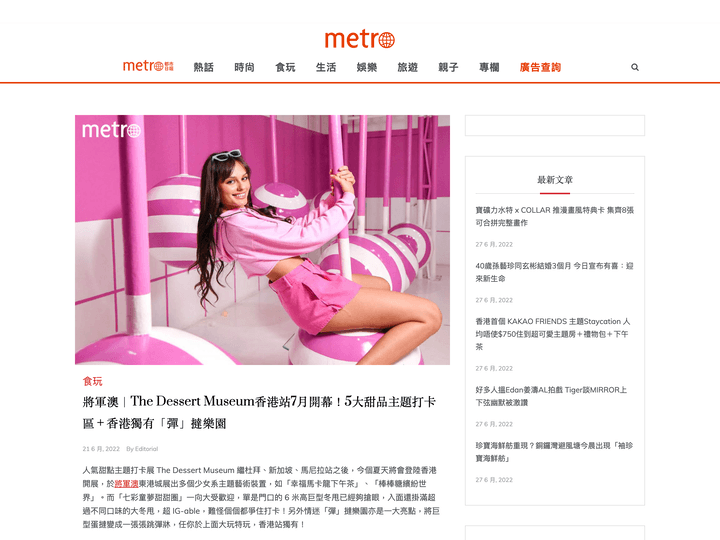Image resolution: width=720 pixels, height=540 pixels.
Task: Click the 廣告查詢 link in navigation
Action: tap(540, 68)
